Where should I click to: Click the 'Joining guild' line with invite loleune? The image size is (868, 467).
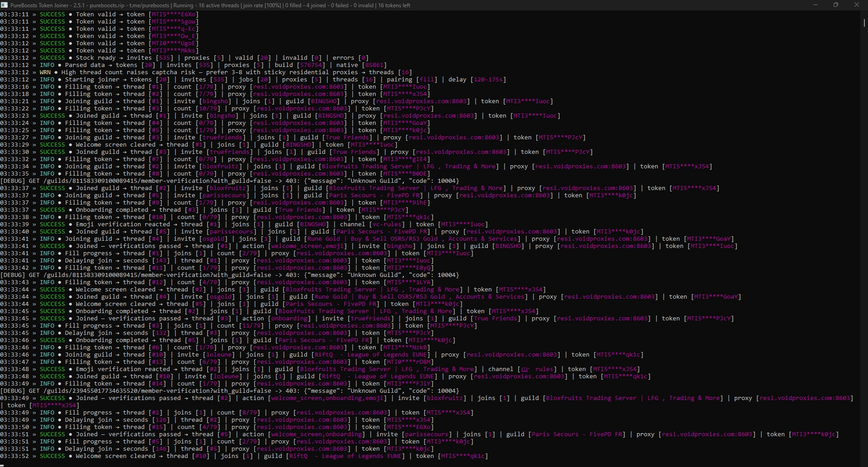(322, 355)
